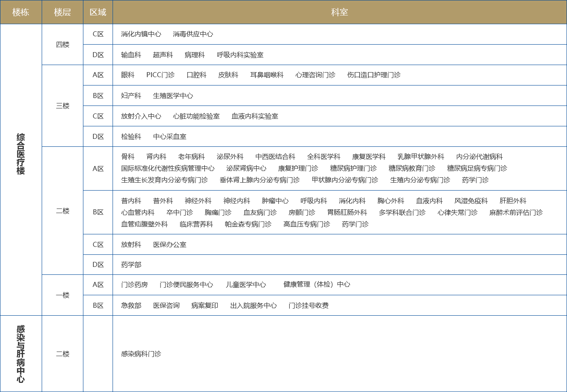Click the 超声科 entry
This screenshot has height=392, width=567.
tap(163, 55)
